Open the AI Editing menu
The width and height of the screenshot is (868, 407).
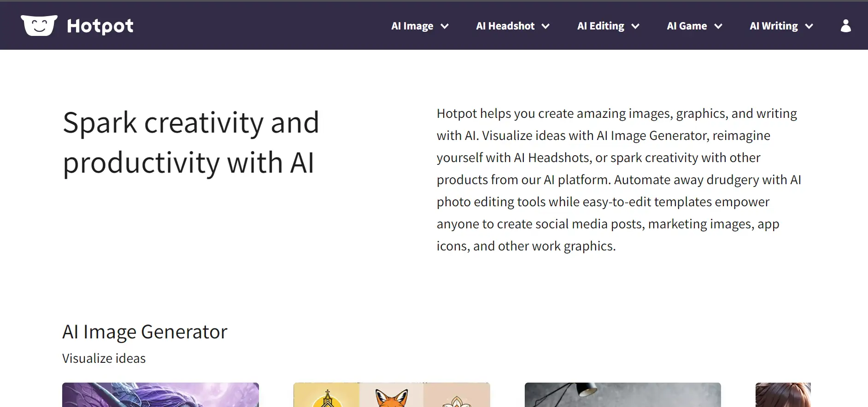[x=600, y=26]
